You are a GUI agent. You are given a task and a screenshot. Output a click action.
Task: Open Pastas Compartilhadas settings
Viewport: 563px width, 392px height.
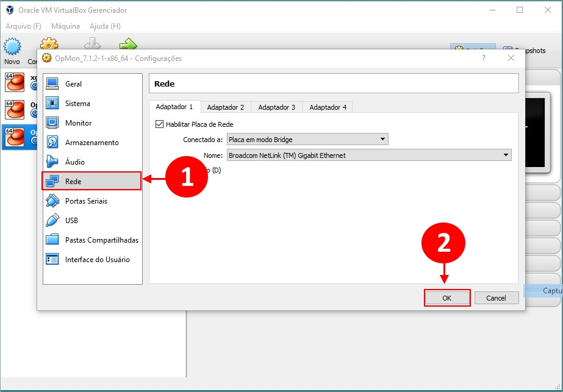point(52,240)
